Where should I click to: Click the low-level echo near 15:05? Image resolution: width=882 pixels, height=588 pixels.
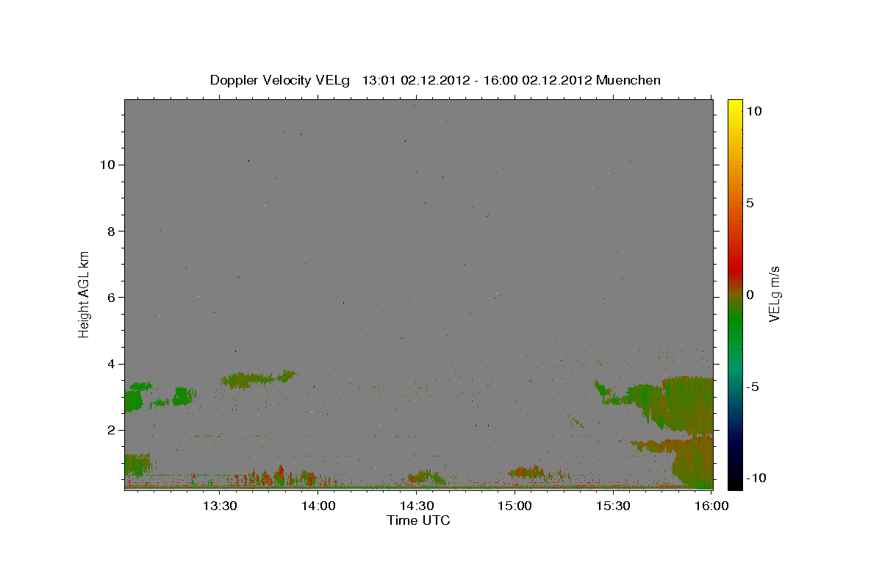529,472
